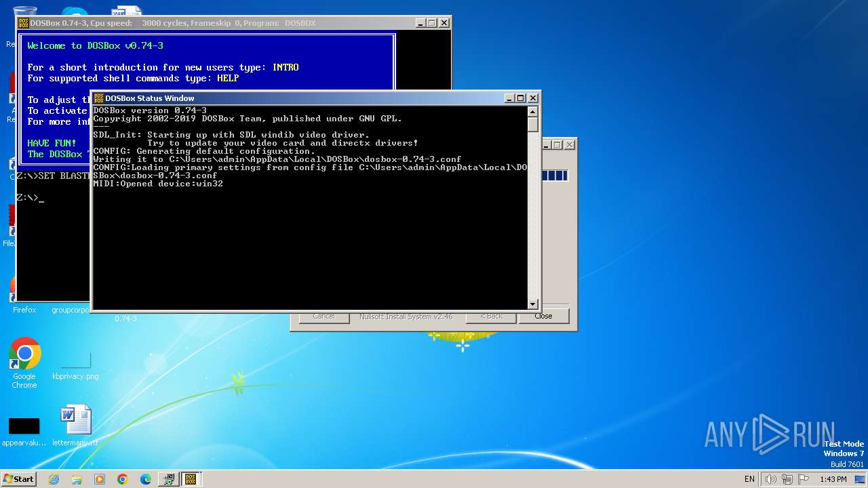Click the disabled Back button in installer
This screenshot has width=868, height=488.
(491, 316)
